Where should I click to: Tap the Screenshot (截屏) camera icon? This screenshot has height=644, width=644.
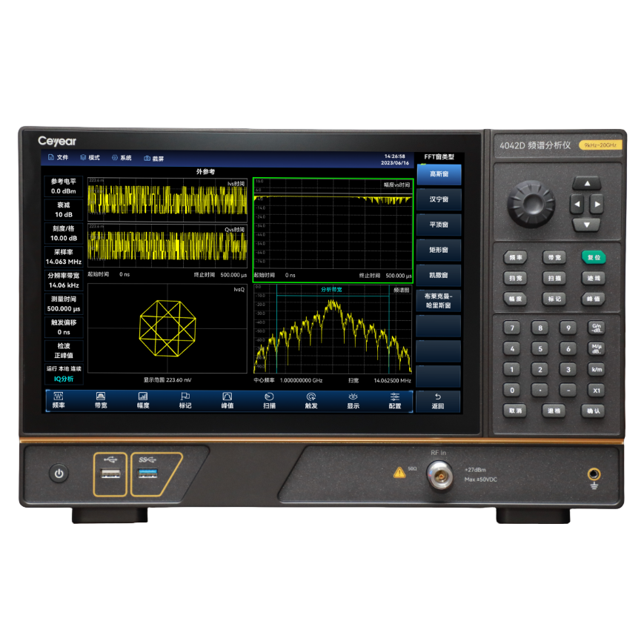pos(147,158)
